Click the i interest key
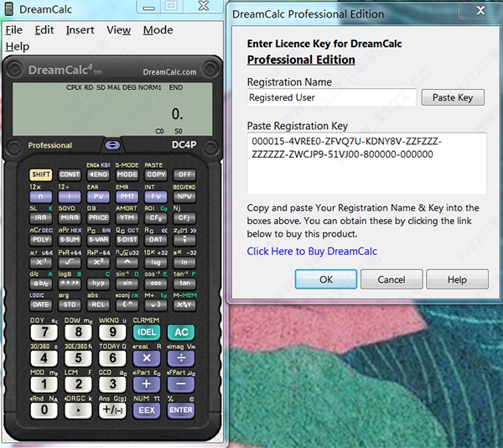 (70, 196)
